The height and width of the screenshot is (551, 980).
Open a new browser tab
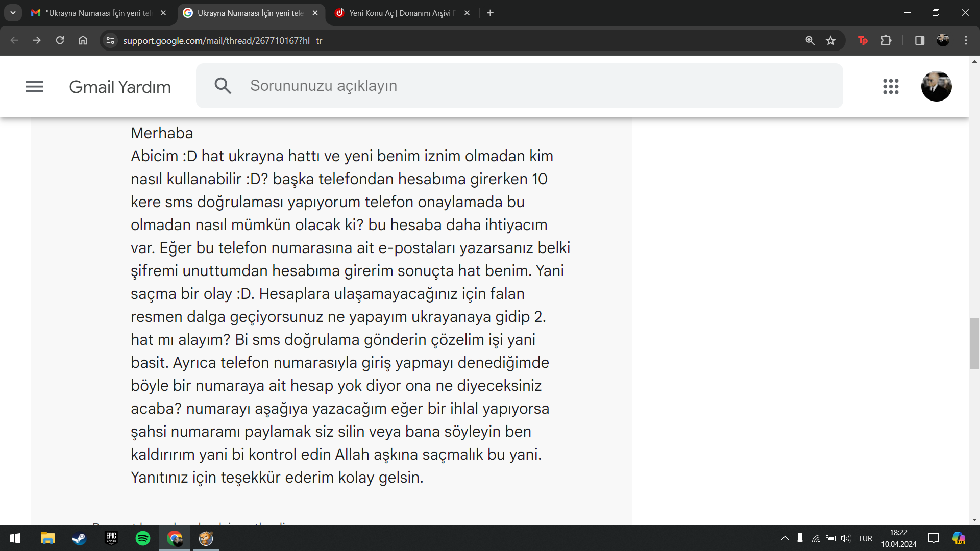pos(490,13)
